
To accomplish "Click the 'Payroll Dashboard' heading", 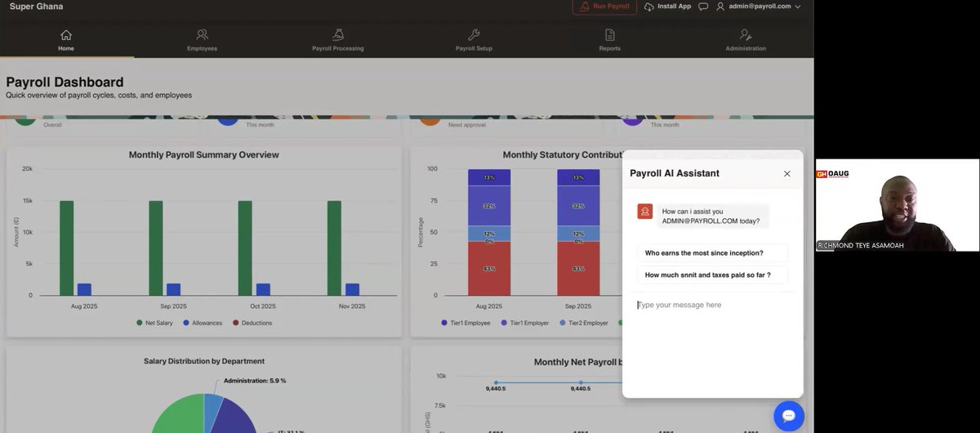I will [65, 83].
